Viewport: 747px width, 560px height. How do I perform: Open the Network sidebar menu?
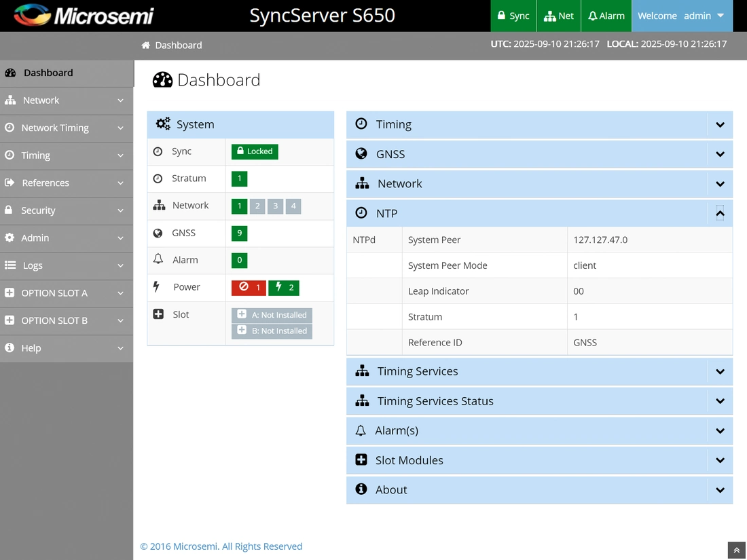pyautogui.click(x=67, y=100)
